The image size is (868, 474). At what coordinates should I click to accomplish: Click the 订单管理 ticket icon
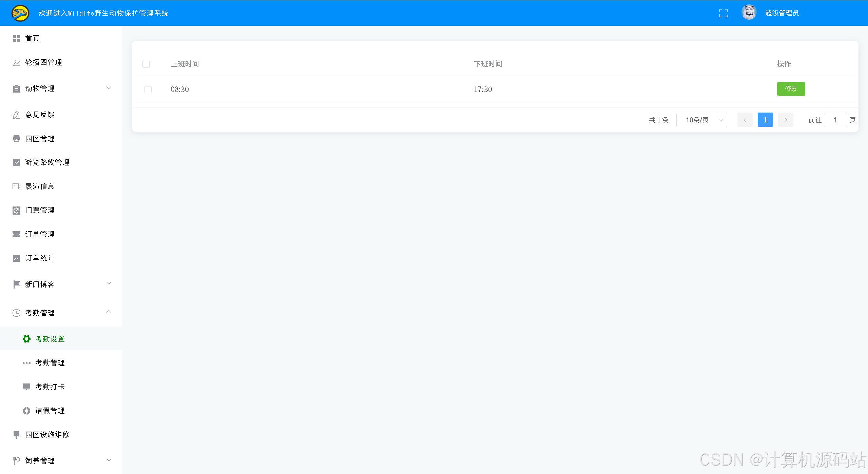tap(16, 234)
